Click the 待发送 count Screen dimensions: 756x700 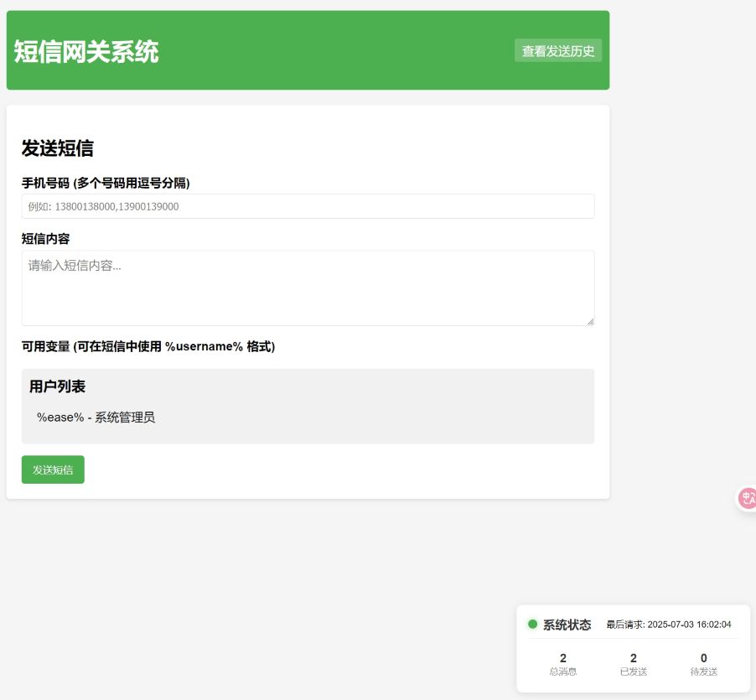tap(703, 658)
